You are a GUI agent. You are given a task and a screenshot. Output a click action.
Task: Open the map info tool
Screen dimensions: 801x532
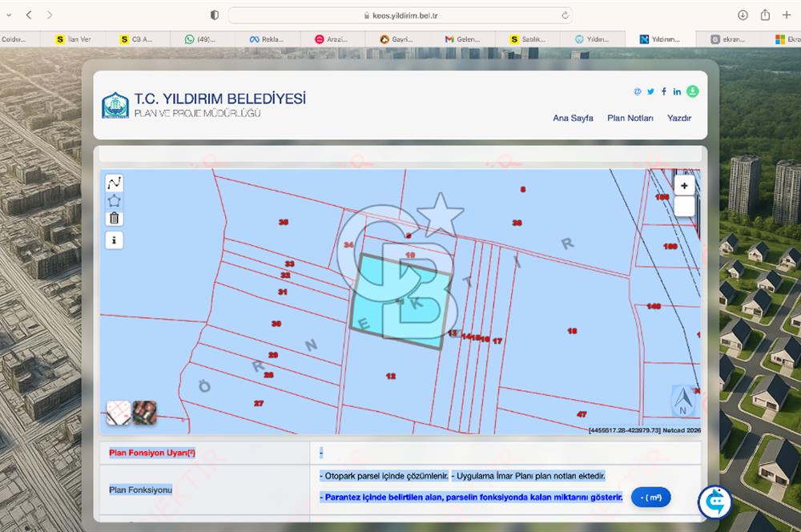(114, 240)
